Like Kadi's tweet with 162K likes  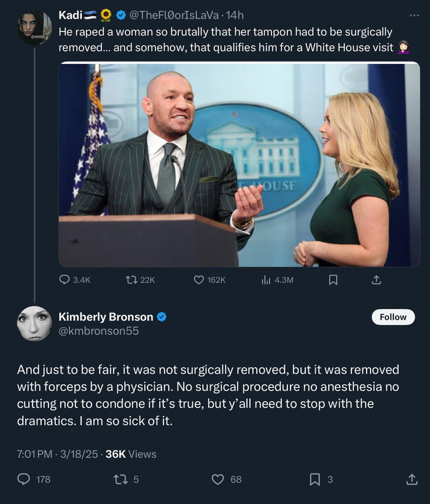tap(199, 280)
